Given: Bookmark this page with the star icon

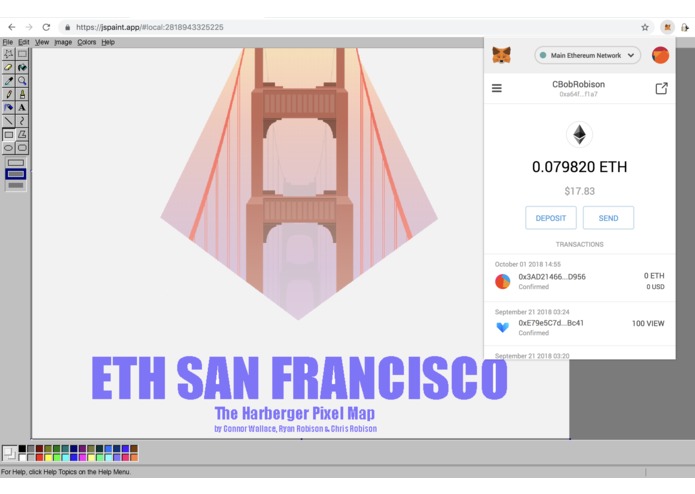Looking at the screenshot, I should click(645, 27).
